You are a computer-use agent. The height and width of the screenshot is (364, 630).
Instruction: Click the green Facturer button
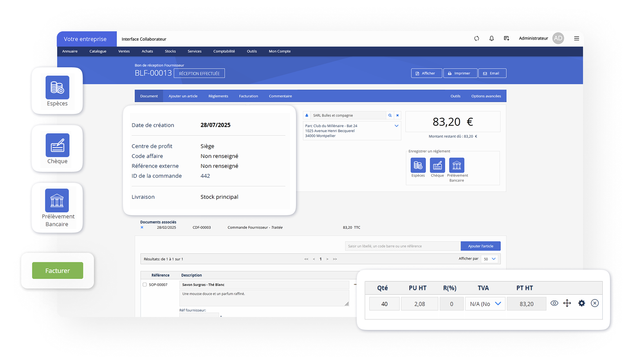tap(58, 270)
